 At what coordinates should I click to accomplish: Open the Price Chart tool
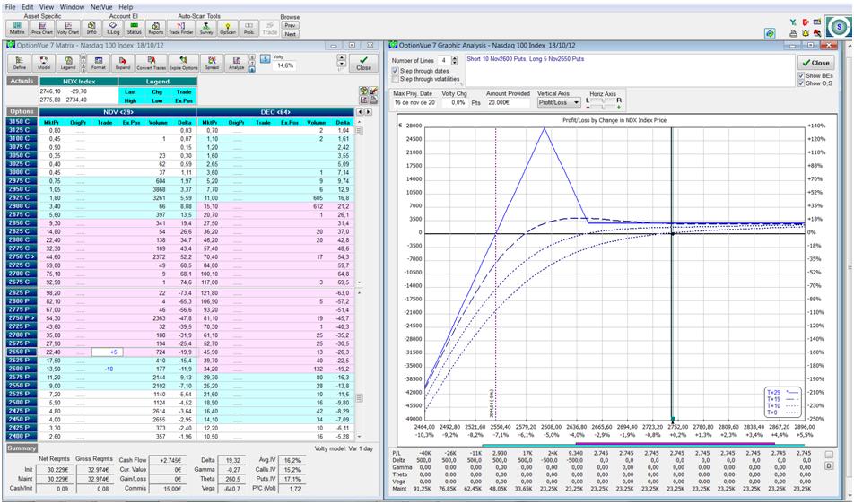point(42,28)
